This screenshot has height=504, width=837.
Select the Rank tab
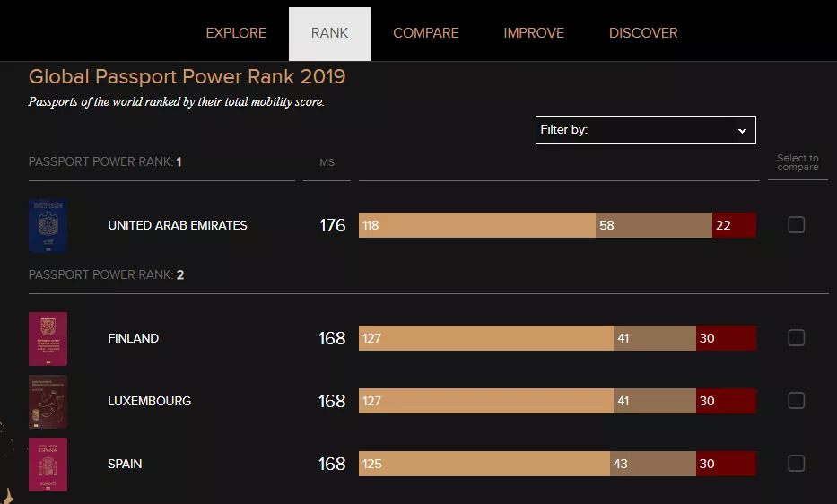pyautogui.click(x=329, y=33)
